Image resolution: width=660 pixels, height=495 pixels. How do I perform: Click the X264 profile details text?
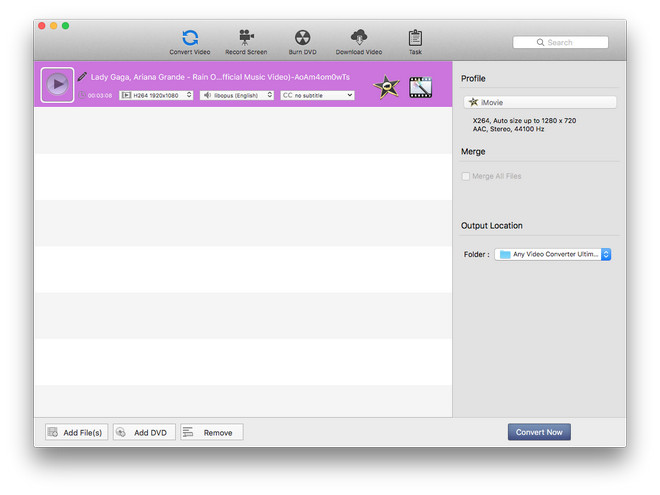pos(524,120)
